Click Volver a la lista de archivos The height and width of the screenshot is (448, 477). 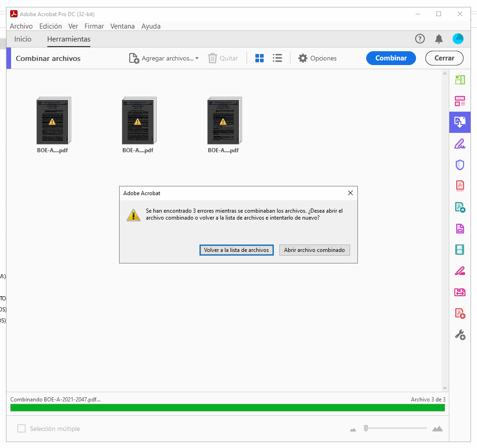[x=236, y=250]
